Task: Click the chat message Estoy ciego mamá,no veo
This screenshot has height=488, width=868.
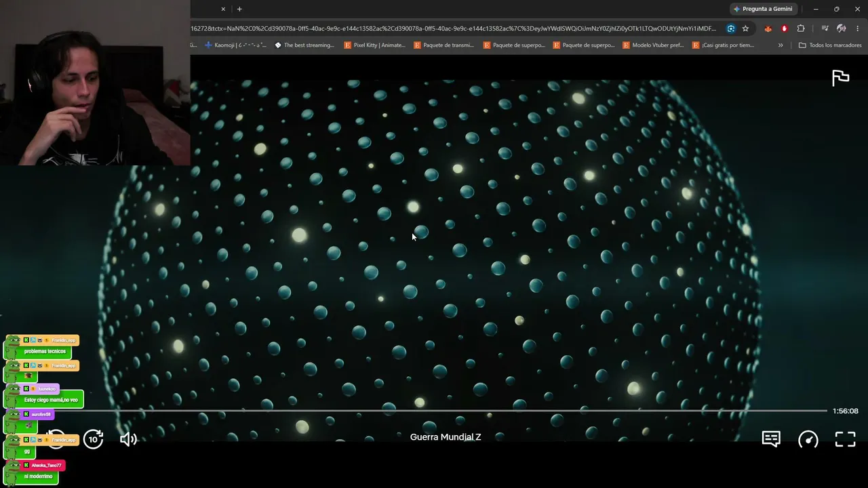Action: coord(51,400)
